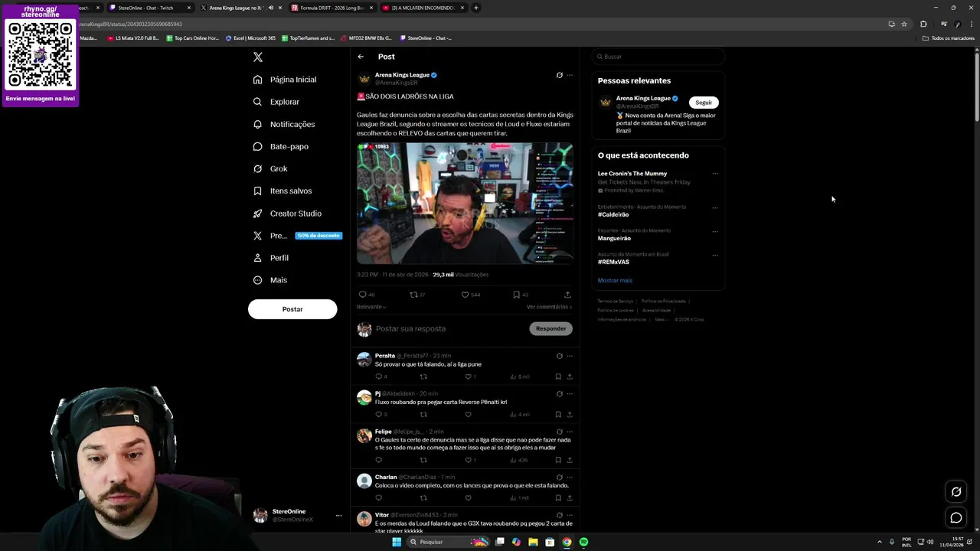
Task: Expand Mais footer links in right column
Action: click(x=661, y=319)
